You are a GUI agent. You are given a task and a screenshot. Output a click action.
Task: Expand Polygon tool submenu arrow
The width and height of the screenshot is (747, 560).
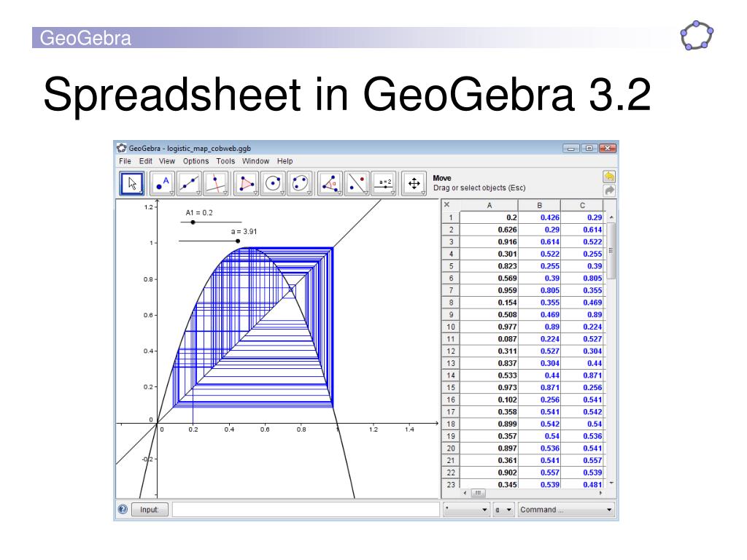click(255, 192)
